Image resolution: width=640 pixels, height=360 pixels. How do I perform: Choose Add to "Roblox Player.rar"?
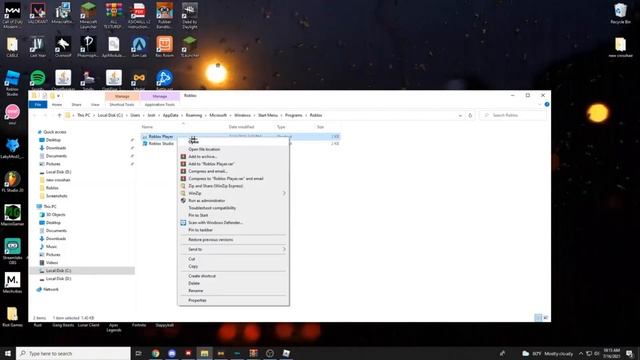tap(211, 164)
